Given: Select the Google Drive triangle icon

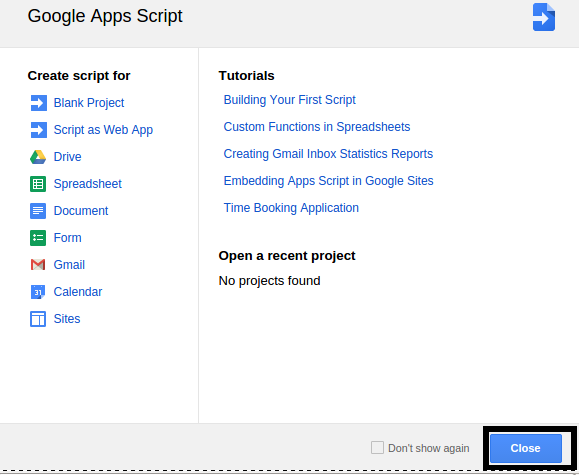Looking at the screenshot, I should click(x=38, y=157).
